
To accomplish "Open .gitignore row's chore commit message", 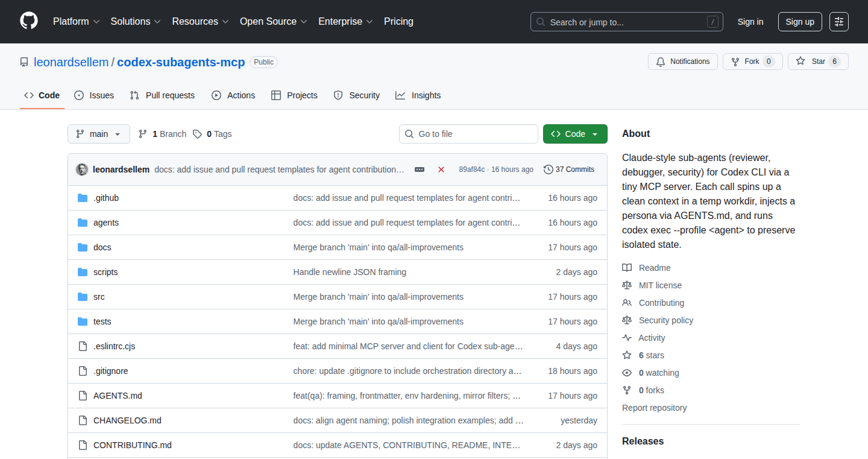I will [408, 371].
